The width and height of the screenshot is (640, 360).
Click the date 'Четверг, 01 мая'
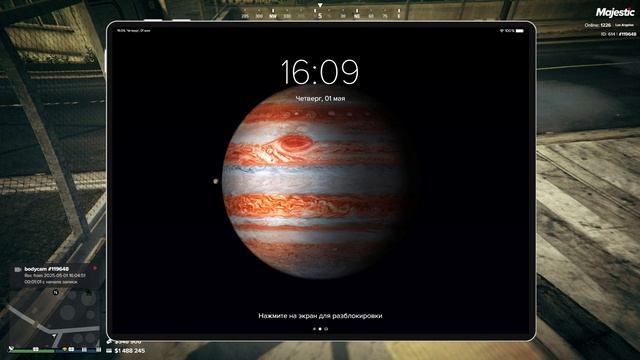320,98
